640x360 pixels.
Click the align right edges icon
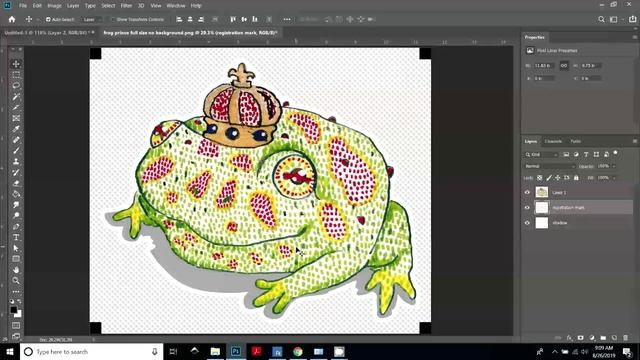pos(201,19)
